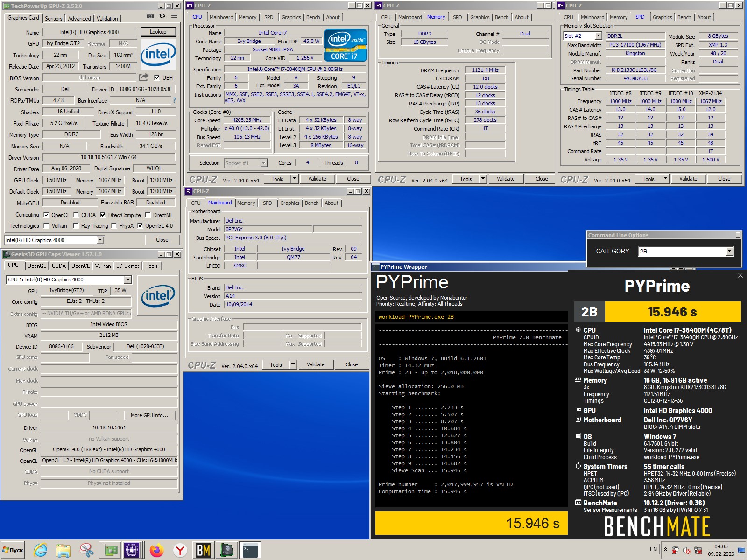Click the Close button in GPU-Z
The height and width of the screenshot is (560, 747).
162,240
